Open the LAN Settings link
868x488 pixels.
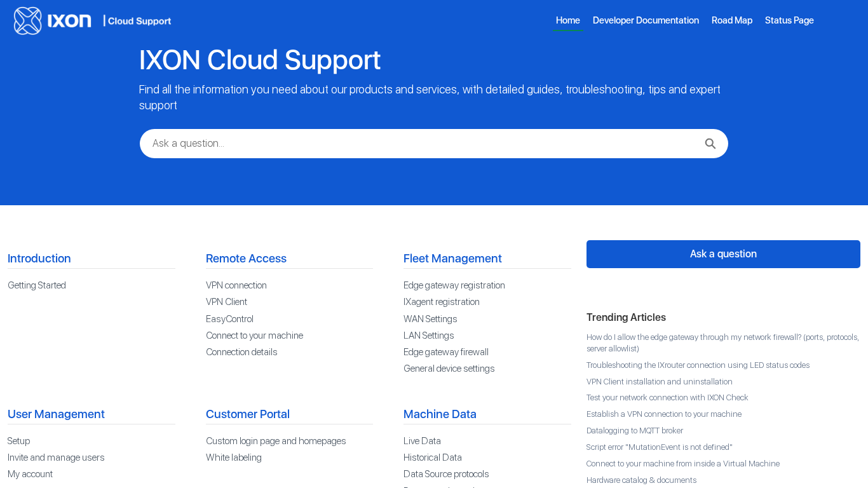point(429,335)
